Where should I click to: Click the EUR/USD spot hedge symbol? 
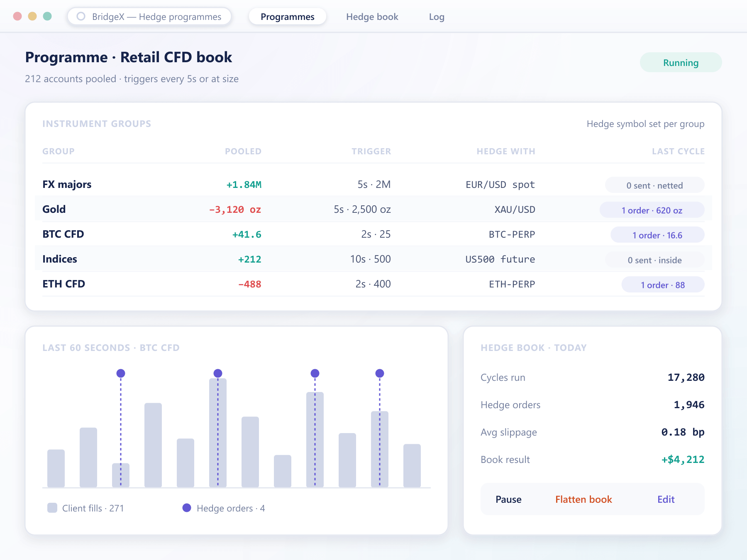[x=500, y=185]
